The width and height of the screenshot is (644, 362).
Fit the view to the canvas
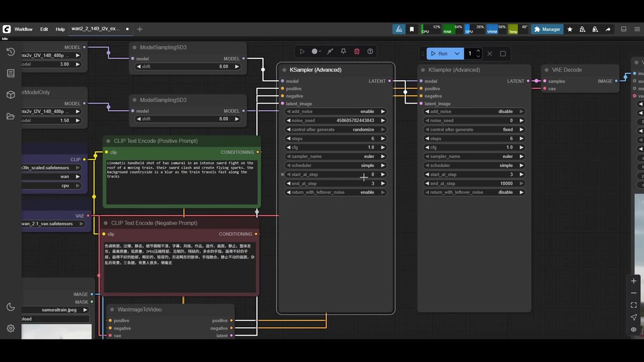(x=634, y=305)
